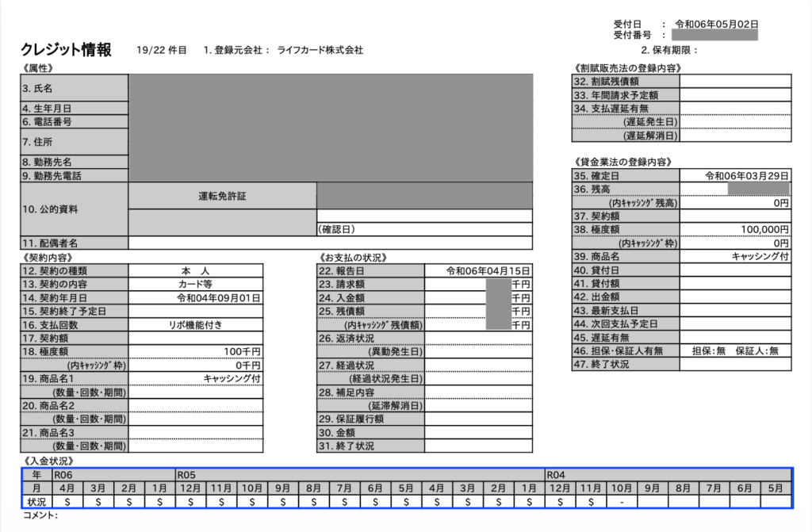
Task: Select the R06 4月 payment status cell
Action: 67,502
